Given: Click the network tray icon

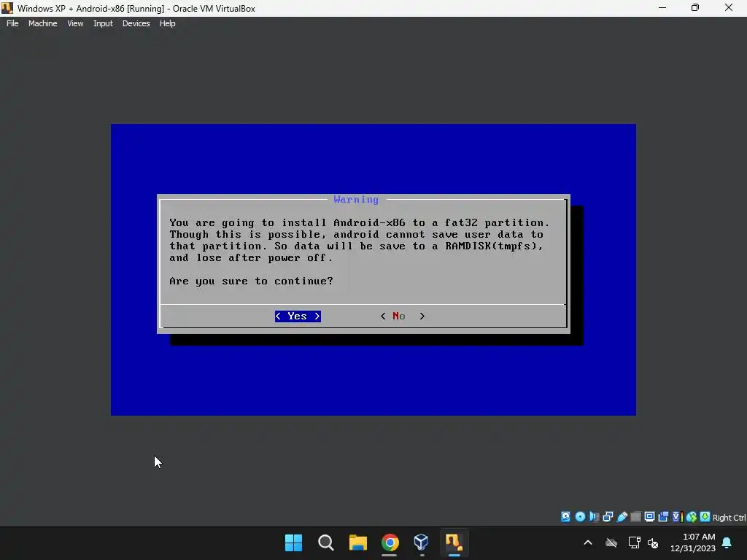Looking at the screenshot, I should coord(634,542).
